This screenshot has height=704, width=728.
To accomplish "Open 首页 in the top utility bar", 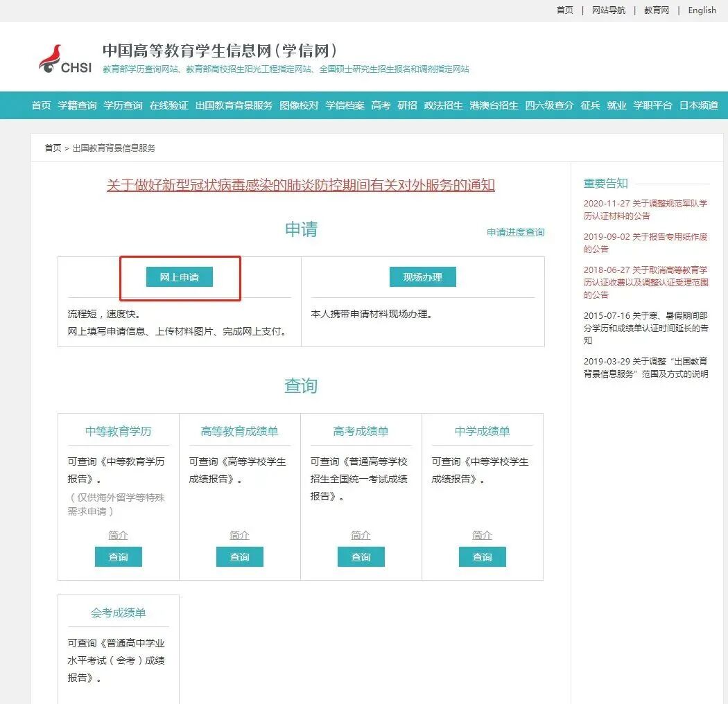I will 564,10.
